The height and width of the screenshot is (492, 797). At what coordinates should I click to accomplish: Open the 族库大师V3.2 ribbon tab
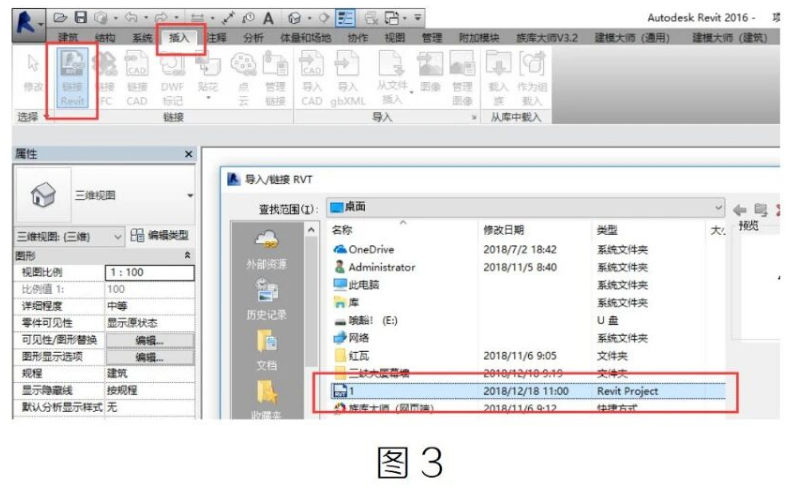(547, 38)
